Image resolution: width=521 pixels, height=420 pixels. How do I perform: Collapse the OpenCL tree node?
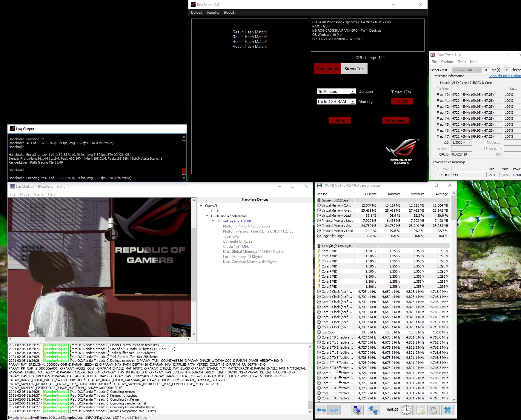[x=201, y=206]
